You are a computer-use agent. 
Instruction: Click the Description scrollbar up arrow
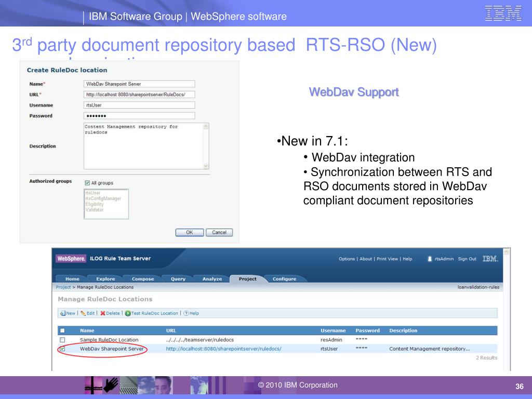pyautogui.click(x=206, y=127)
